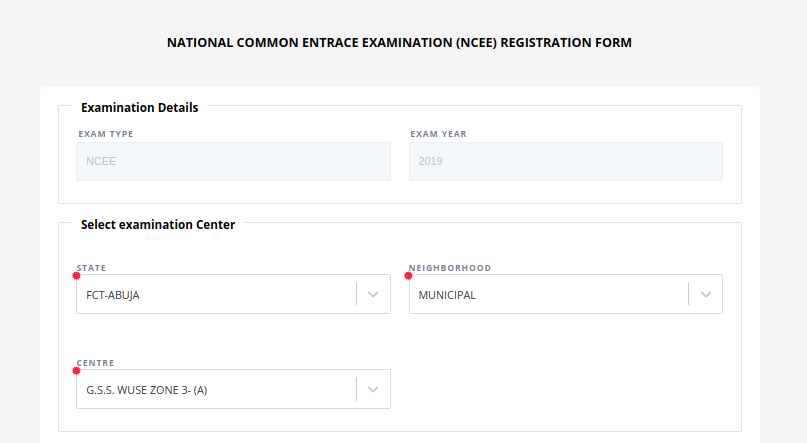Click the STATE field label

point(92,268)
